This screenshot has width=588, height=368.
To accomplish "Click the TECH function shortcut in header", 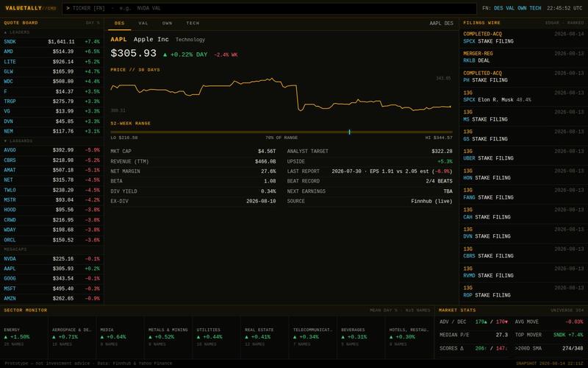I will click(535, 8).
